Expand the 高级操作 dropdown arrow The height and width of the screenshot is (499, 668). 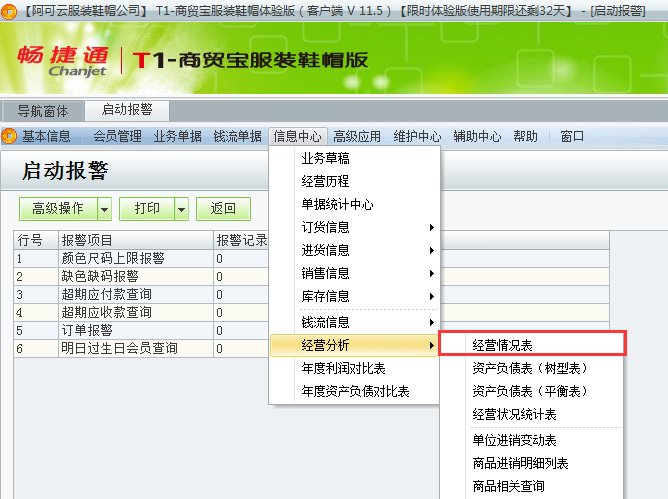[104, 209]
